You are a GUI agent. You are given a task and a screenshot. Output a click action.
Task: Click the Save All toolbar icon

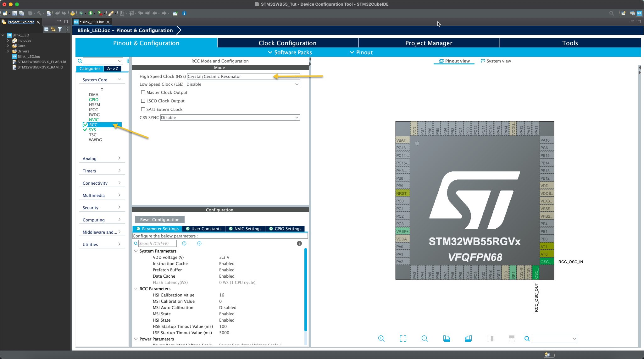(21, 14)
